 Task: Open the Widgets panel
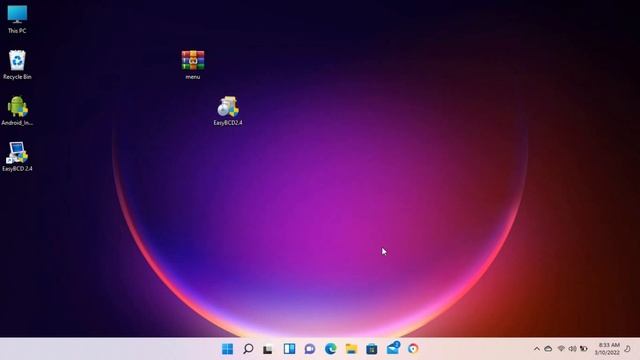289,349
